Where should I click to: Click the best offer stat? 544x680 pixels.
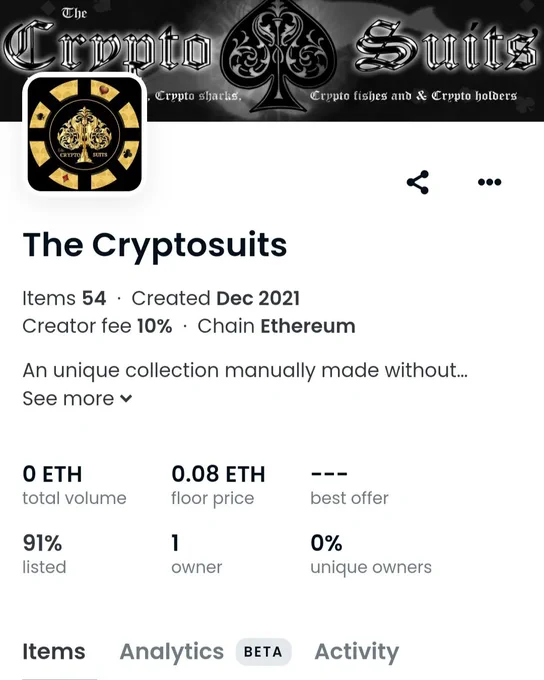tap(349, 486)
